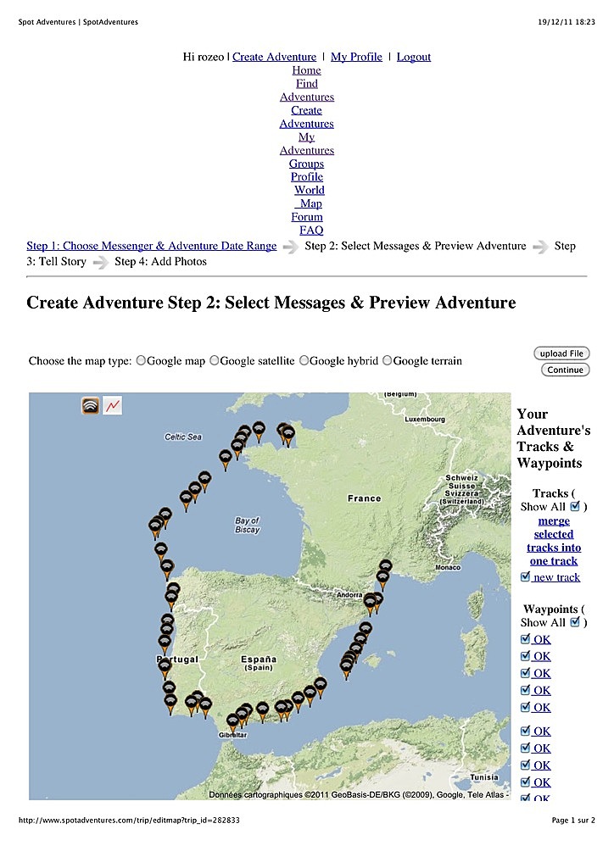The width and height of the screenshot is (614, 868).
Task: Open 'Create Adventure' link beside Hi rozeo
Action: [274, 57]
